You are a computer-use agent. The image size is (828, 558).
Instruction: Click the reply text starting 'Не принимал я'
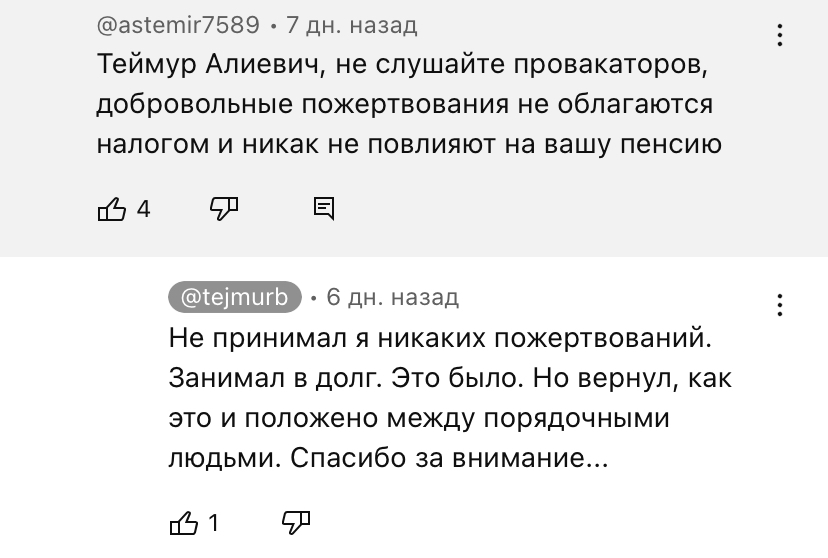pyautogui.click(x=450, y=398)
